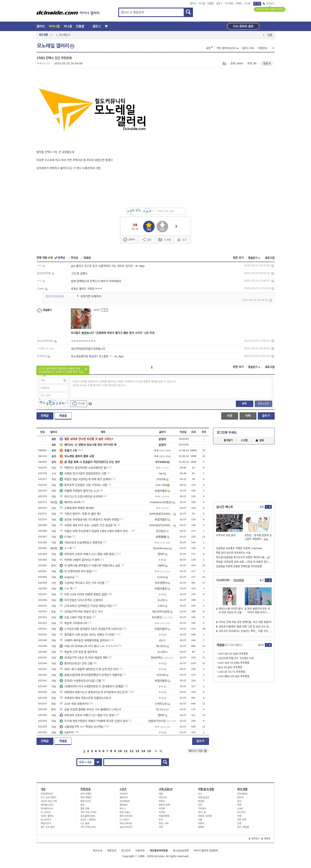This screenshot has height=868, width=311.
Task: Sort comments by 답글순
Action: pos(86,258)
